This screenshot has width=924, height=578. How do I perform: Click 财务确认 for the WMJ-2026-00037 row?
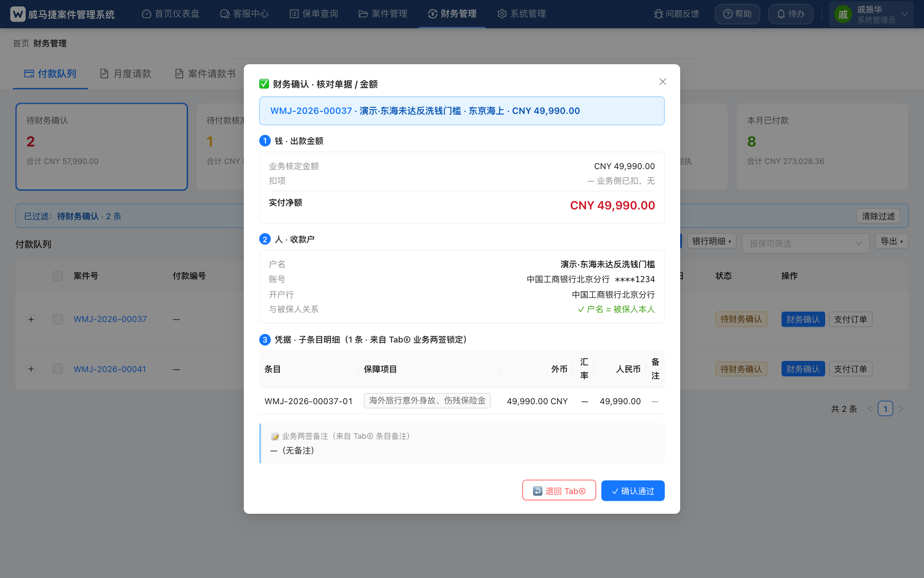803,319
